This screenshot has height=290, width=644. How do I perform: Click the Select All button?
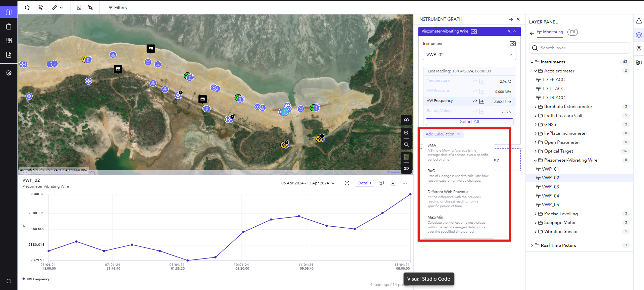[x=469, y=121]
